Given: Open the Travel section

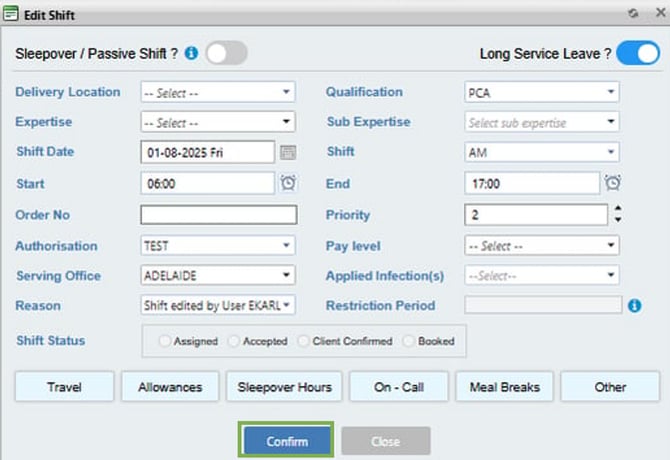Looking at the screenshot, I should pos(65,387).
